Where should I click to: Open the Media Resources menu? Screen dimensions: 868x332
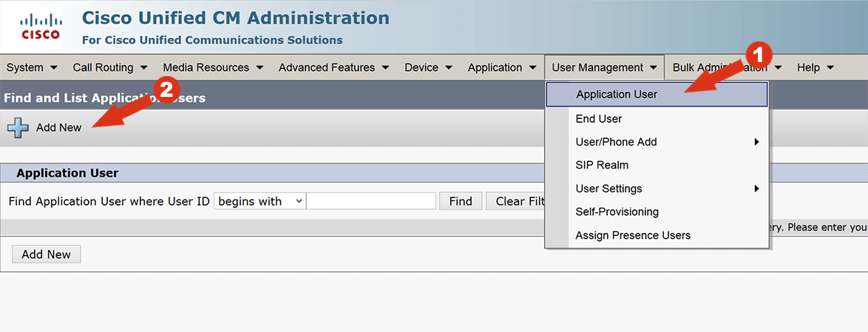213,67
